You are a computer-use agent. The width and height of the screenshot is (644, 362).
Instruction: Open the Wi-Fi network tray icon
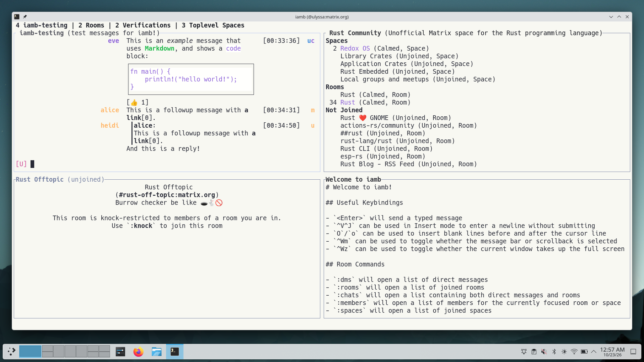574,352
